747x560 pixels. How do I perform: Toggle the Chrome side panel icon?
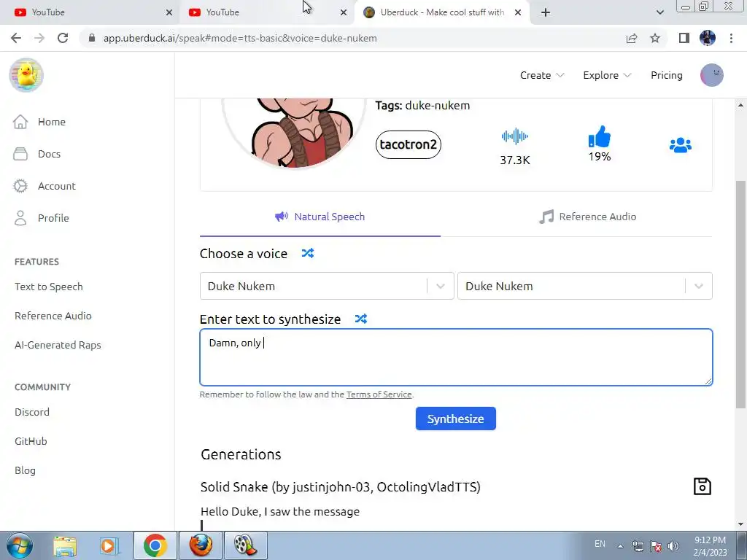[684, 38]
